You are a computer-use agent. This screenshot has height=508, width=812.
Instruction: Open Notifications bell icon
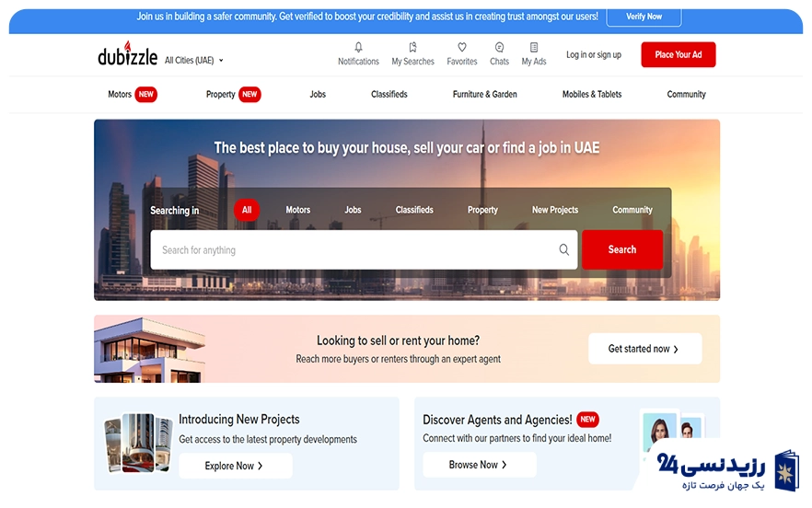(358, 48)
